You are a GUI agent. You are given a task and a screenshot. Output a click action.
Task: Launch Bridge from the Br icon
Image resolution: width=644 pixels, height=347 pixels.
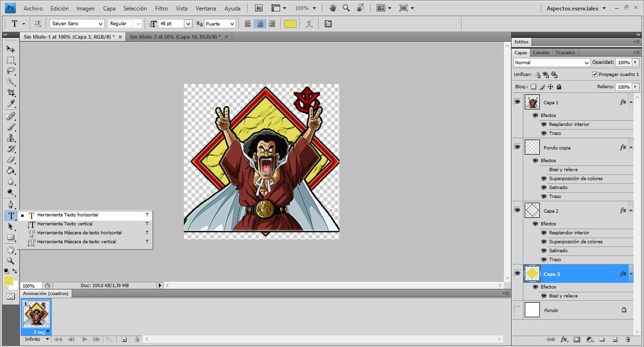pos(259,8)
